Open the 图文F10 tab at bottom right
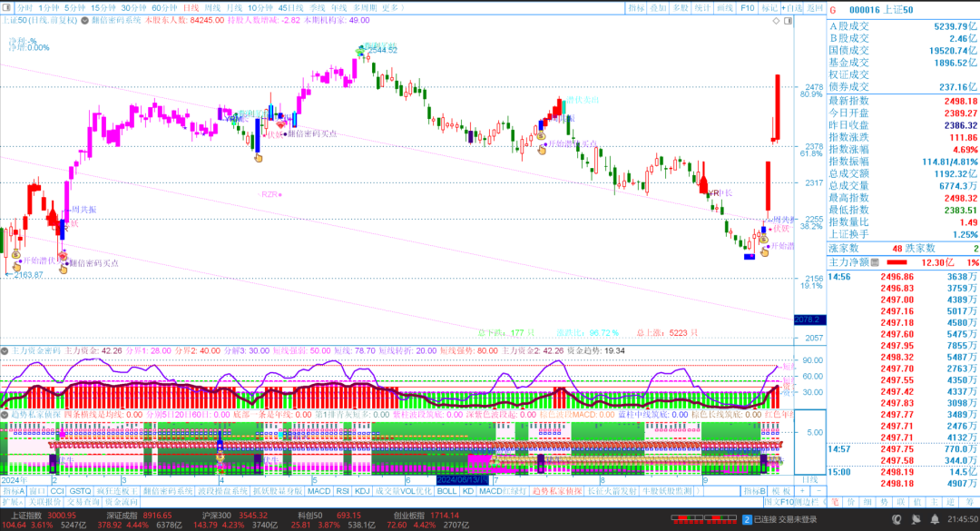980x531 pixels. [x=779, y=502]
